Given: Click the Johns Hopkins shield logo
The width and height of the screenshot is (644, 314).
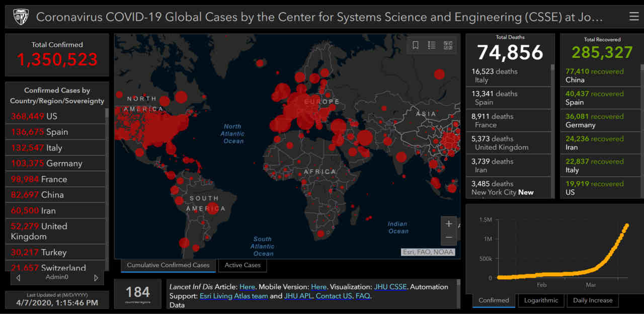Looking at the screenshot, I should (x=21, y=17).
